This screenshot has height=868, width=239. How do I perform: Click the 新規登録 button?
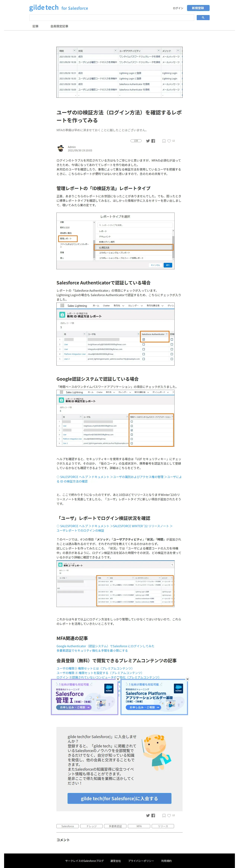click(198, 8)
